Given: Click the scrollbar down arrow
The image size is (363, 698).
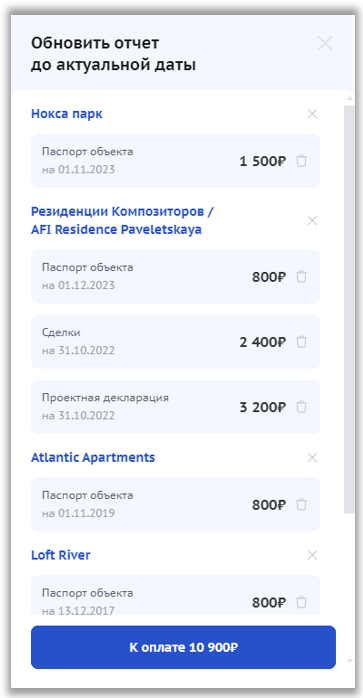Looking at the screenshot, I should (350, 661).
